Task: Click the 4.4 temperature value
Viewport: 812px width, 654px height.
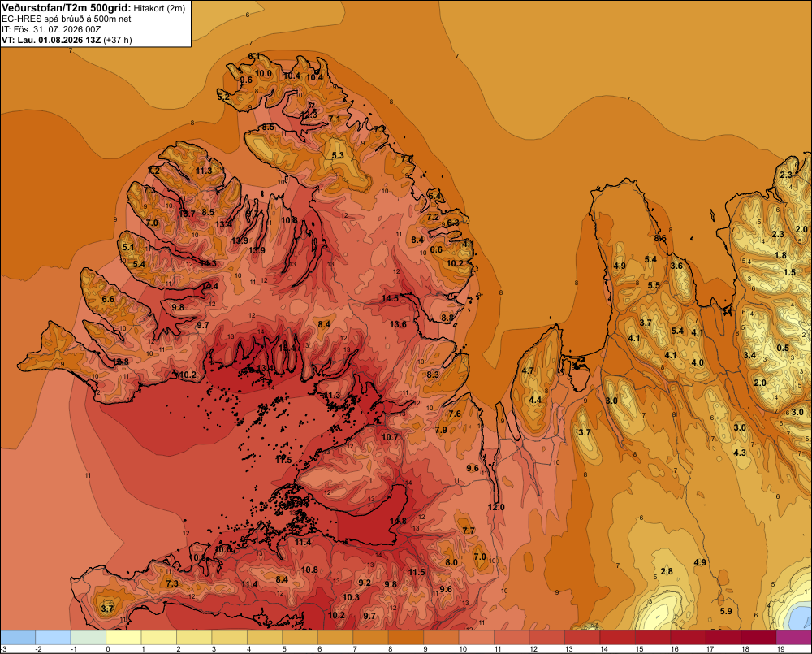Action: (535, 400)
